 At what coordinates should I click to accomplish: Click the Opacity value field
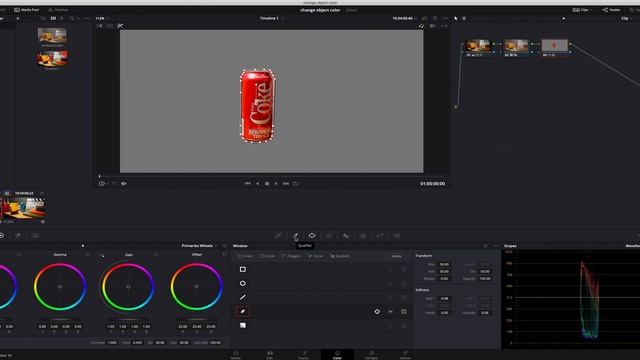(485, 278)
